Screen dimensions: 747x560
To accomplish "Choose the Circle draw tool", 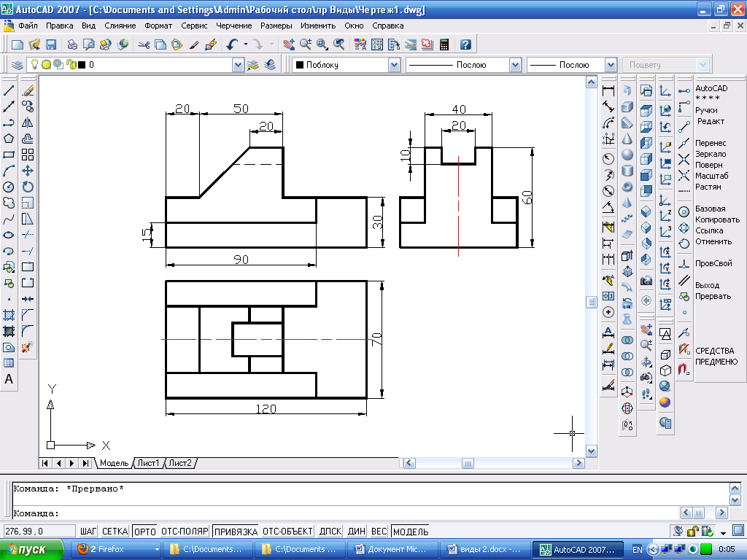I will coord(9,187).
